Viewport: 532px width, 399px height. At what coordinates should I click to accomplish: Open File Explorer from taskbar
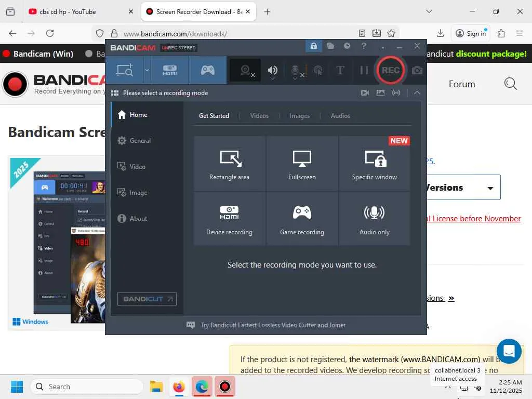[x=156, y=387]
